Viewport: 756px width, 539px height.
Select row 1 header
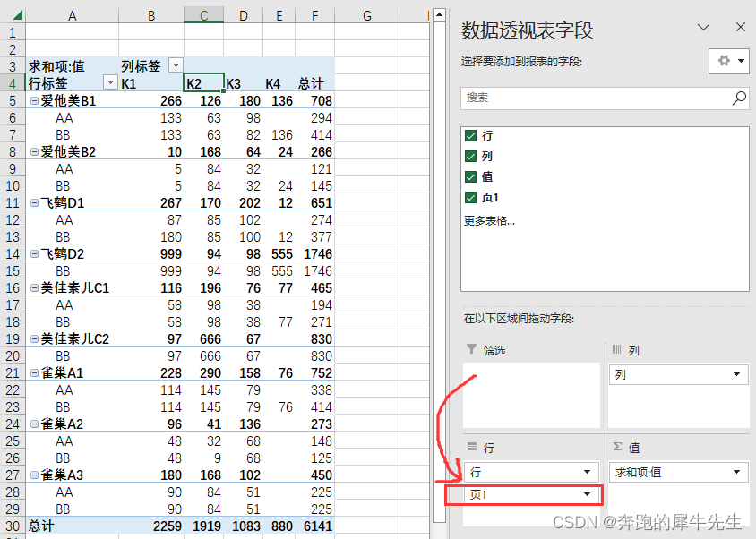(x=13, y=33)
